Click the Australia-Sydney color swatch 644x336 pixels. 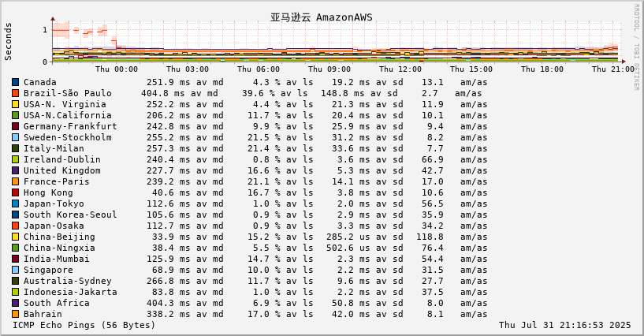point(15,282)
